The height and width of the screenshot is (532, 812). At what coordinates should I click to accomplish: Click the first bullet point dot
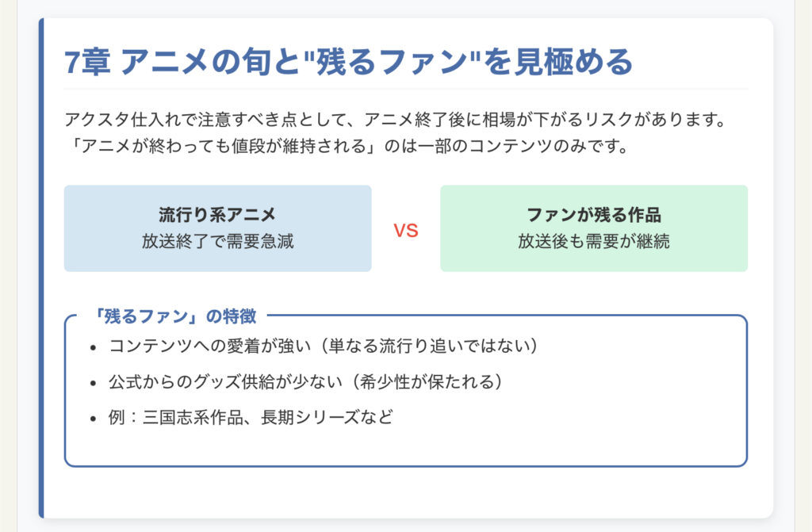(94, 347)
